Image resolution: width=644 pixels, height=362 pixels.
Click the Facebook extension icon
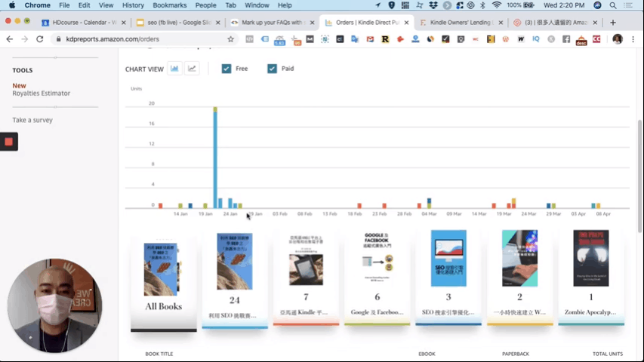pyautogui.click(x=566, y=39)
